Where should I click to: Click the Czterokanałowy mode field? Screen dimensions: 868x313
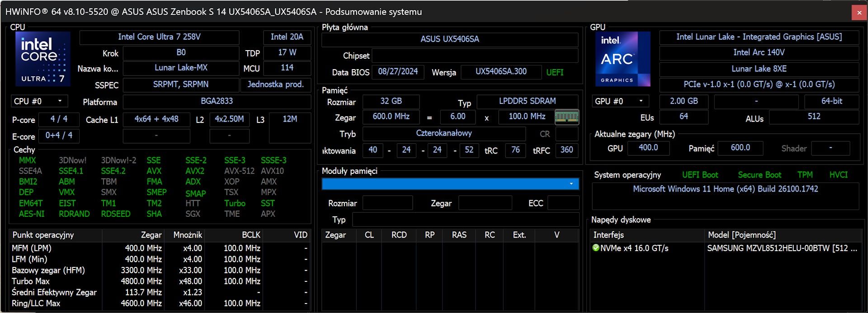(x=444, y=133)
